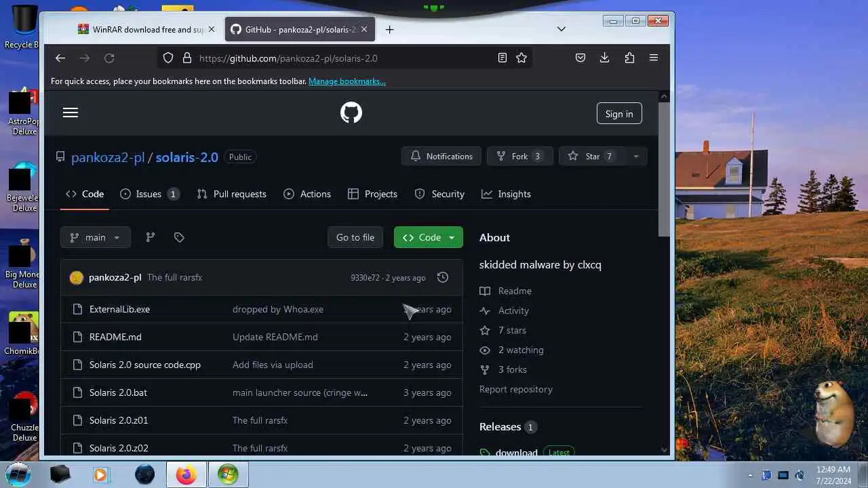Open the Projects tab

click(372, 194)
